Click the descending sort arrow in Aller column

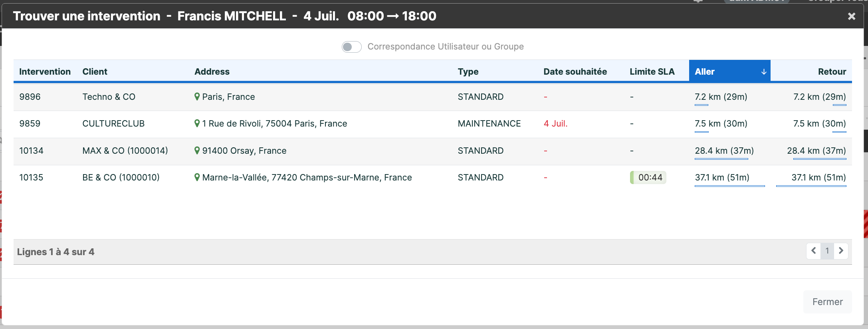tap(763, 72)
